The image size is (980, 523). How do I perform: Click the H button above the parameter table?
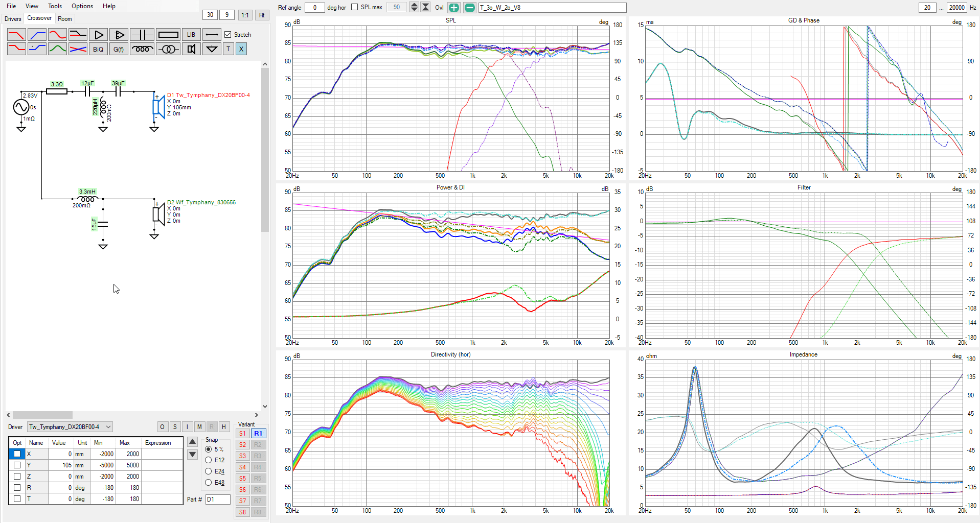(223, 427)
